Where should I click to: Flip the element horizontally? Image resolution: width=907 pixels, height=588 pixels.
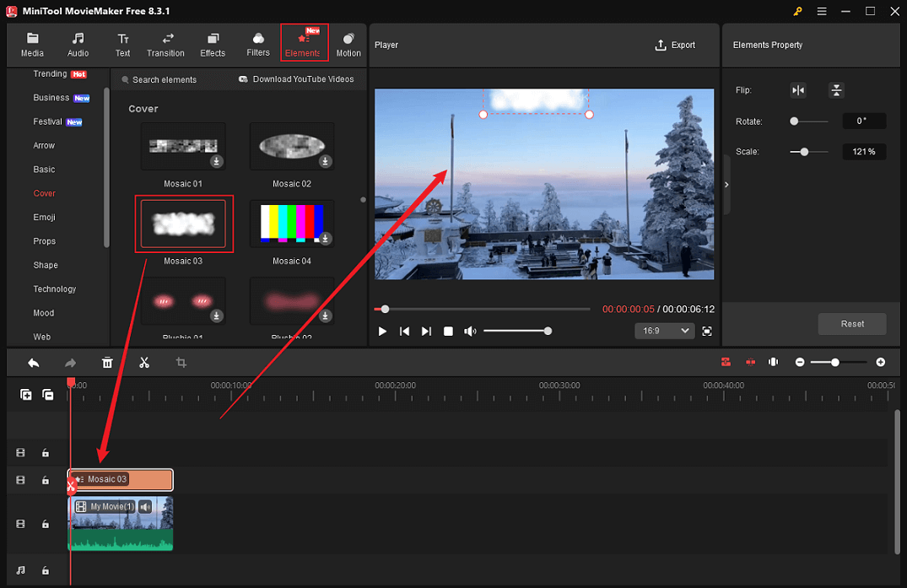(798, 90)
